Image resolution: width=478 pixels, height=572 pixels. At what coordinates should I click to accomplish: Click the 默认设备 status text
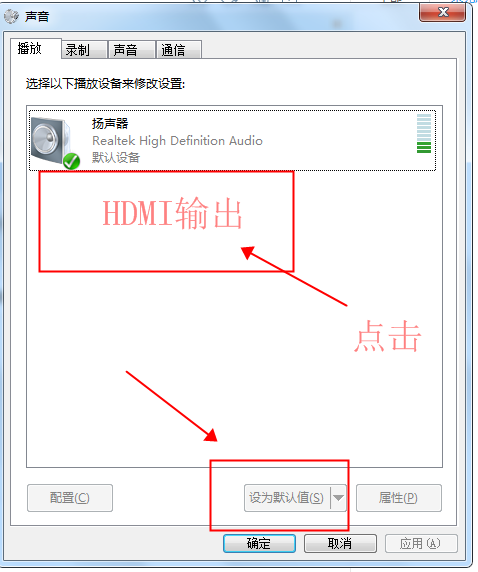116,158
